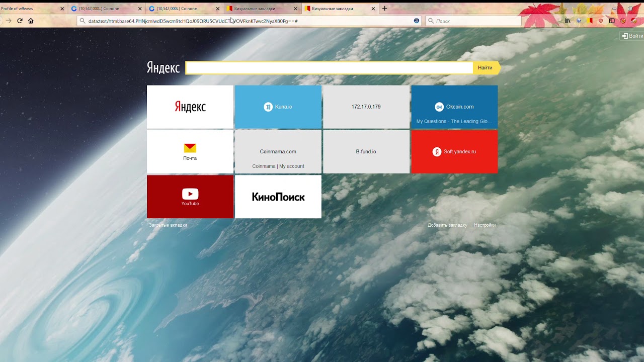Click the Kuna.io bitcoin icon
This screenshot has width=644, height=362.
tap(268, 107)
